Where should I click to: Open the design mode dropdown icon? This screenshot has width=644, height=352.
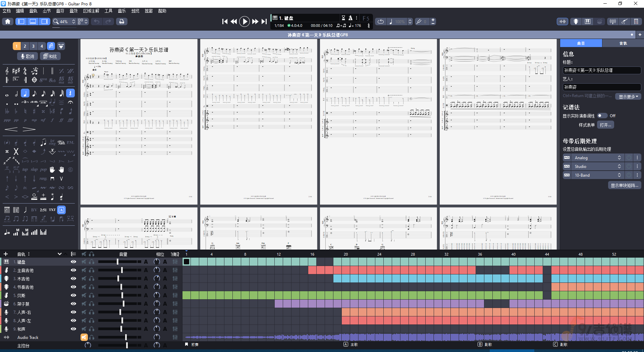(61, 46)
